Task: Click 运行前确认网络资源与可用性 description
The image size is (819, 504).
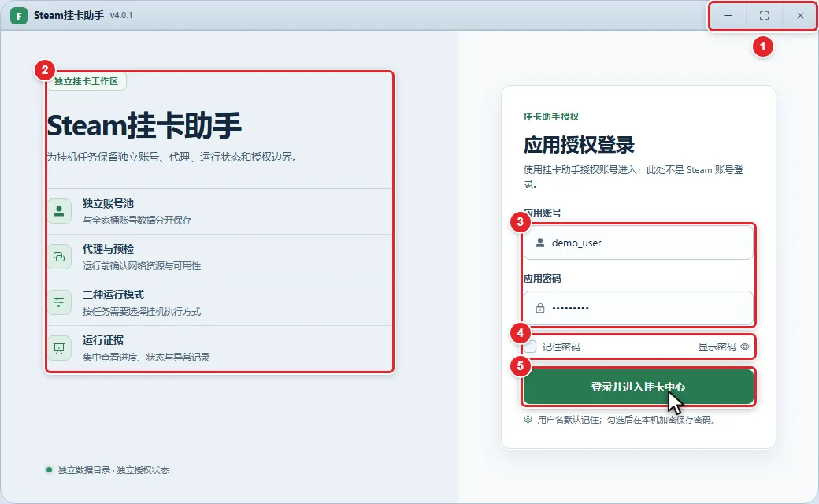Action: 142,266
